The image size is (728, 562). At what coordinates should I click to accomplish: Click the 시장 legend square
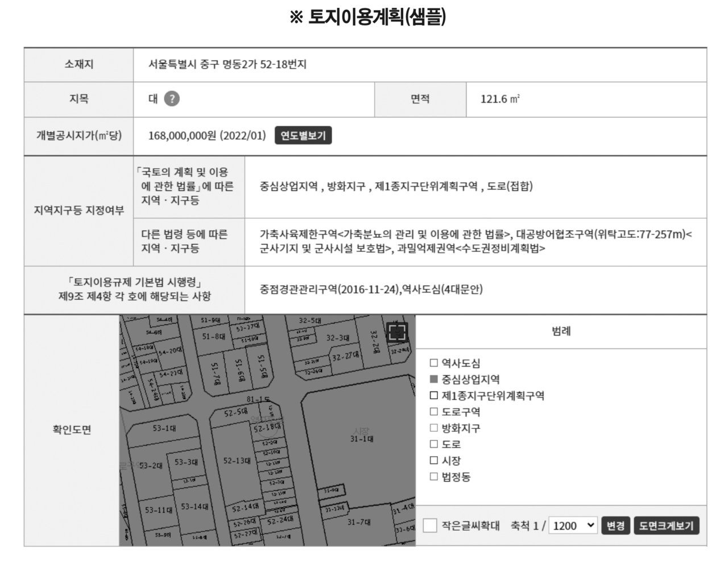tap(434, 460)
